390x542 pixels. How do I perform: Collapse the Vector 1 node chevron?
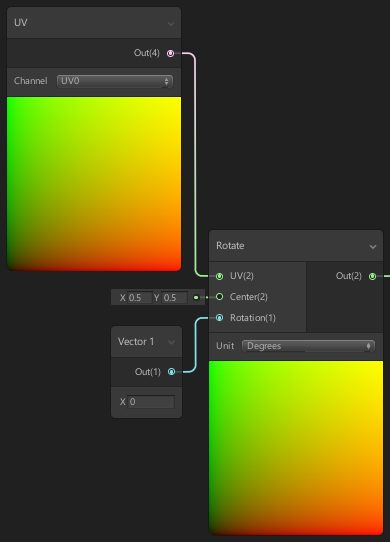click(x=171, y=343)
